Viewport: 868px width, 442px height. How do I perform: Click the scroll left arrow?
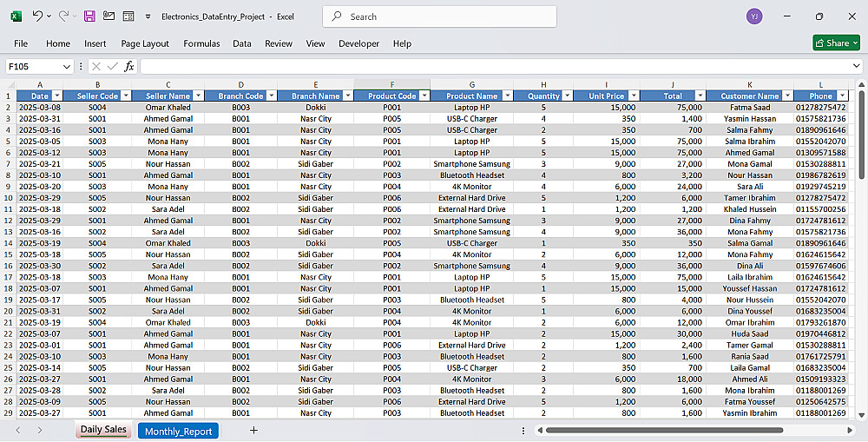tap(540, 431)
